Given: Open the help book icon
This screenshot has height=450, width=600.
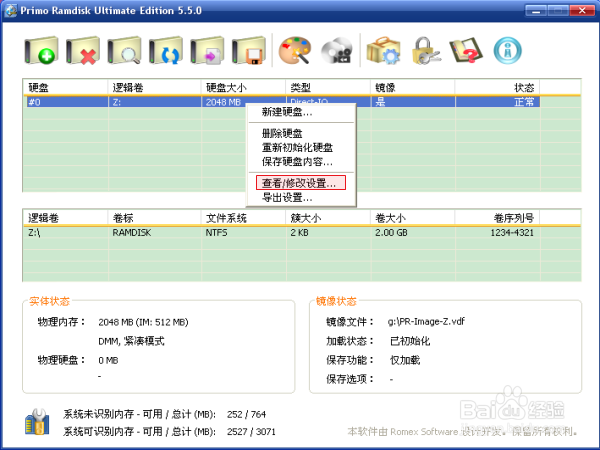Looking at the screenshot, I should click(466, 51).
